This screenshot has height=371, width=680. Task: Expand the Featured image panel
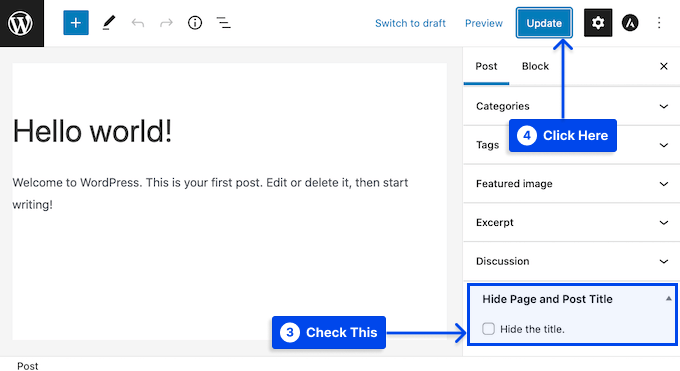click(572, 184)
